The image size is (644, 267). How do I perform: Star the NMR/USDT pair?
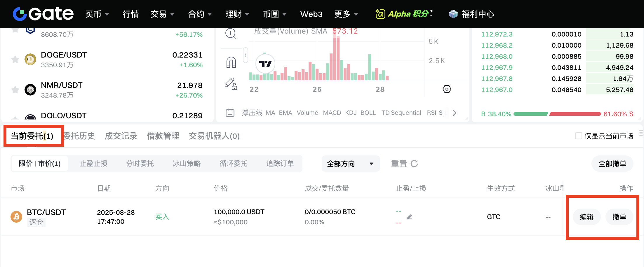(x=15, y=90)
